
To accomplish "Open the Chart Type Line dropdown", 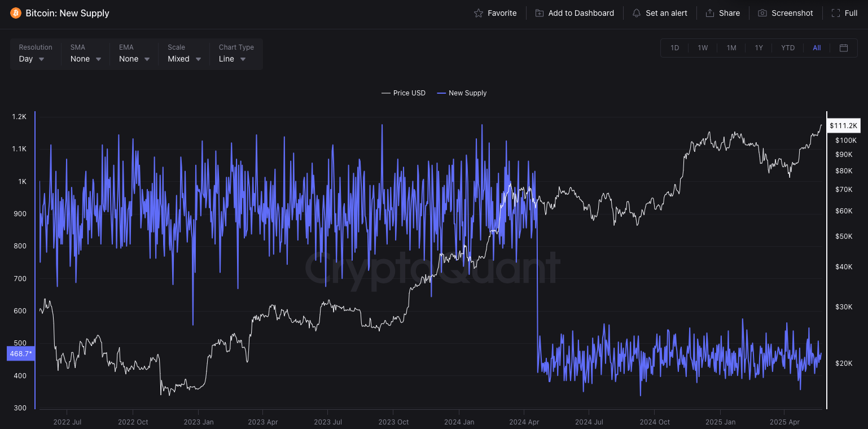I will (233, 59).
